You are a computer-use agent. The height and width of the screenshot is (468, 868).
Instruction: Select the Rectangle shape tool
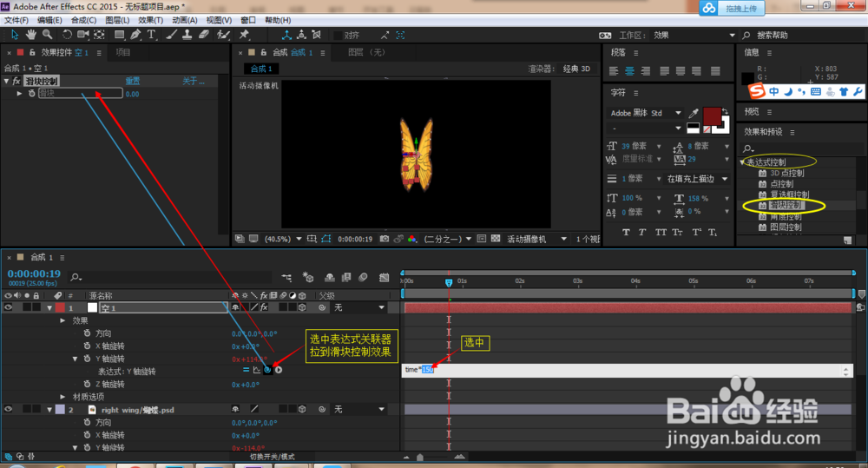pos(119,35)
